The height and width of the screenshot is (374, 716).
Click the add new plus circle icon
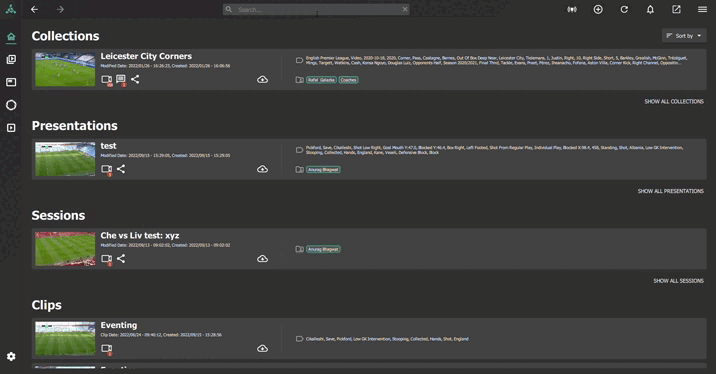[x=598, y=9]
